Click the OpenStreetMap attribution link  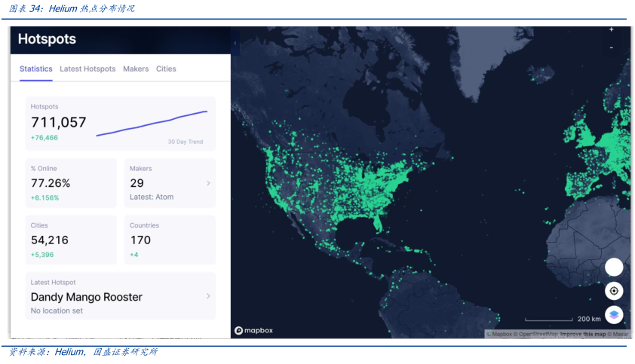pos(535,334)
